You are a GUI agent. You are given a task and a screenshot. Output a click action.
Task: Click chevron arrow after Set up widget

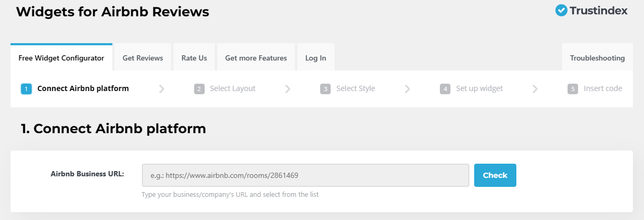click(535, 89)
